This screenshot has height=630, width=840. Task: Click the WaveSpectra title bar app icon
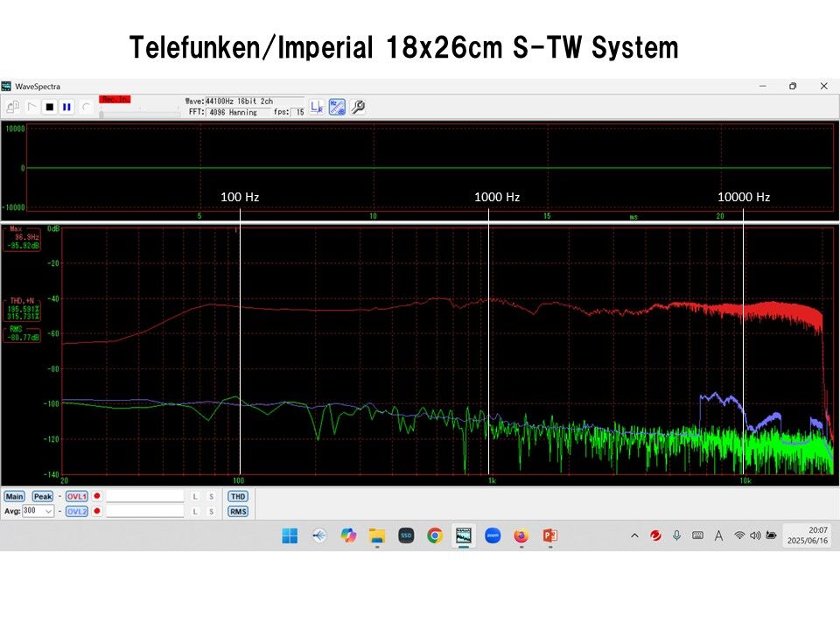[x=6, y=87]
